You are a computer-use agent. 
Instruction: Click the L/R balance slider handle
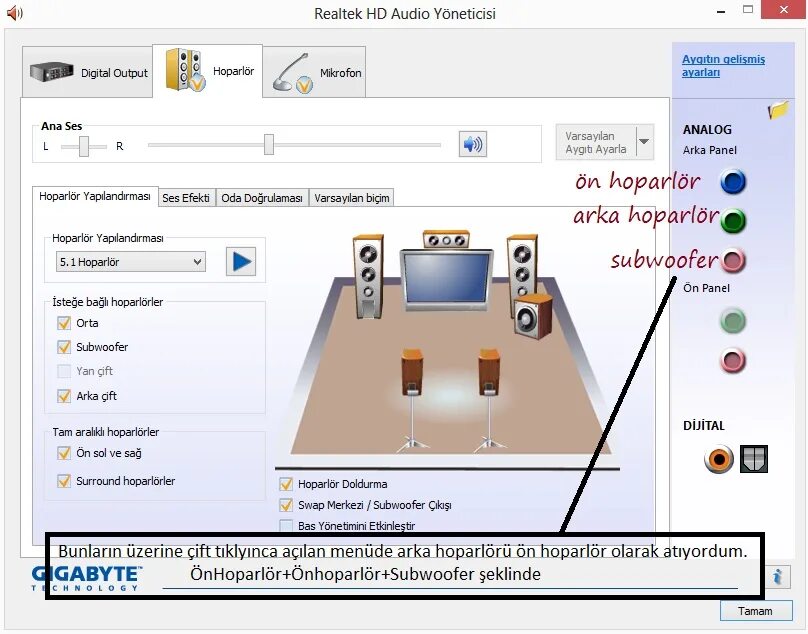pos(83,146)
